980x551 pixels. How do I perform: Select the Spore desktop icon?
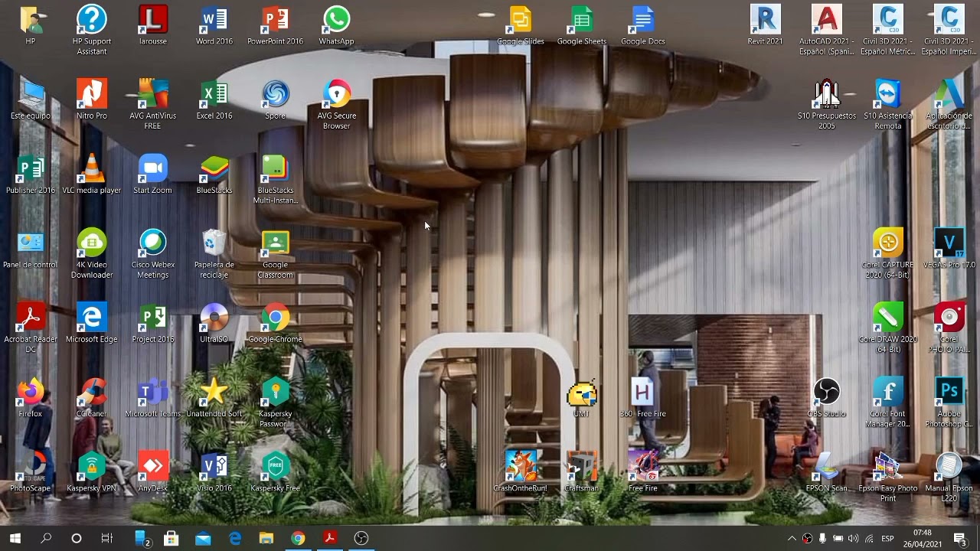[x=276, y=99]
